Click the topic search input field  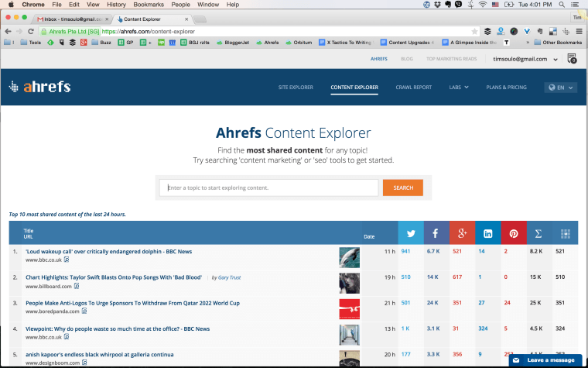point(269,187)
